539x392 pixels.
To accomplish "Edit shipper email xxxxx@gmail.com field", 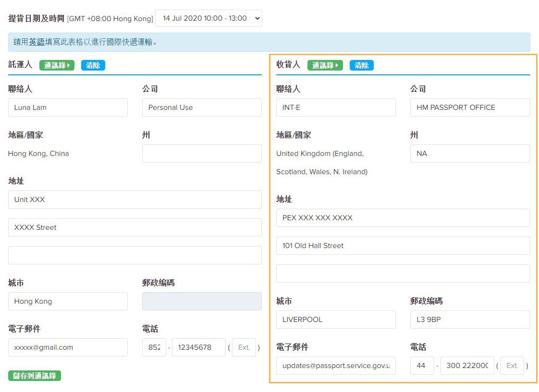I will (68, 347).
